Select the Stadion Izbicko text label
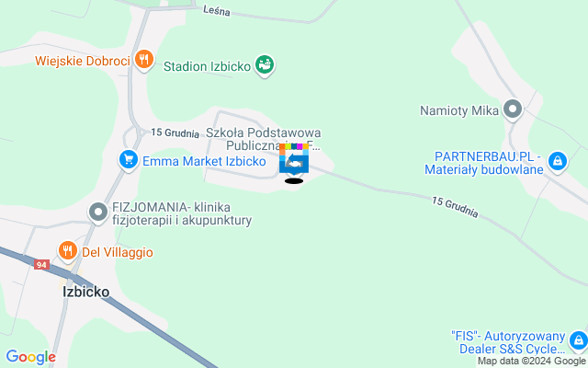 coord(207,66)
